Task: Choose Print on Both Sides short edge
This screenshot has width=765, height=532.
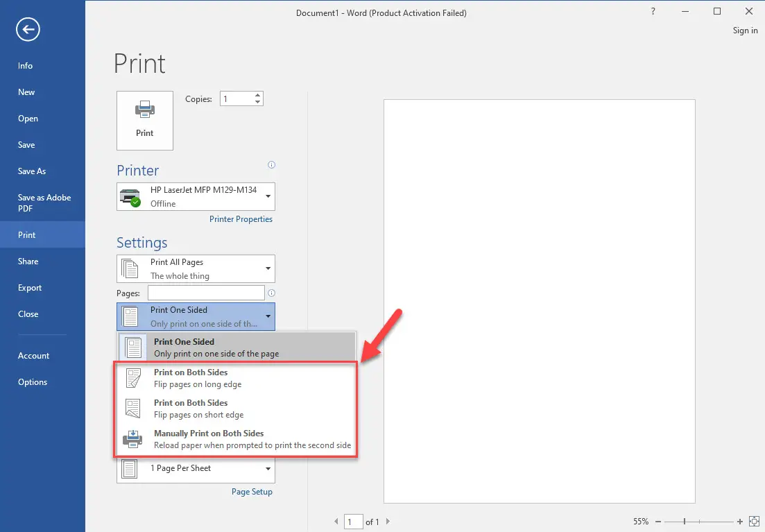Action: click(237, 409)
